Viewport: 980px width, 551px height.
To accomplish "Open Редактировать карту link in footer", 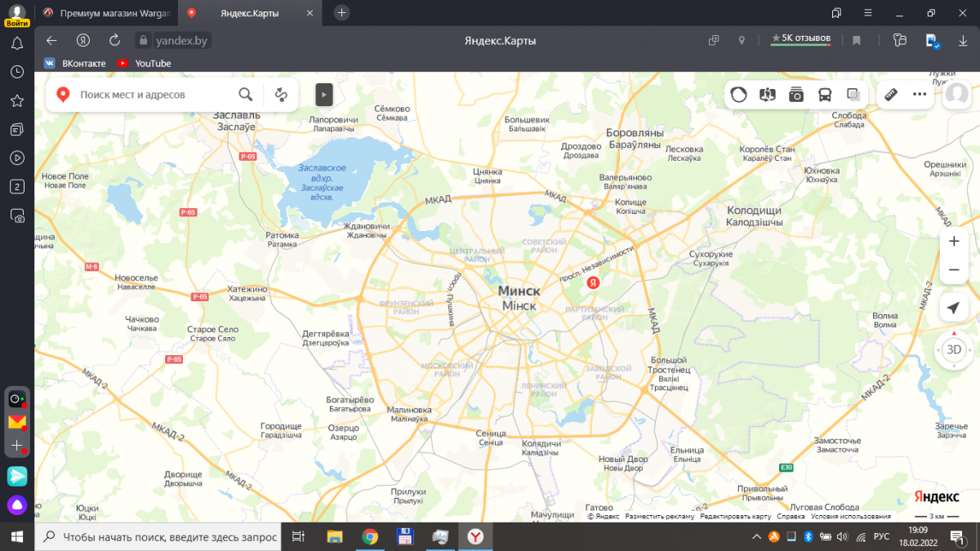I will (x=735, y=517).
